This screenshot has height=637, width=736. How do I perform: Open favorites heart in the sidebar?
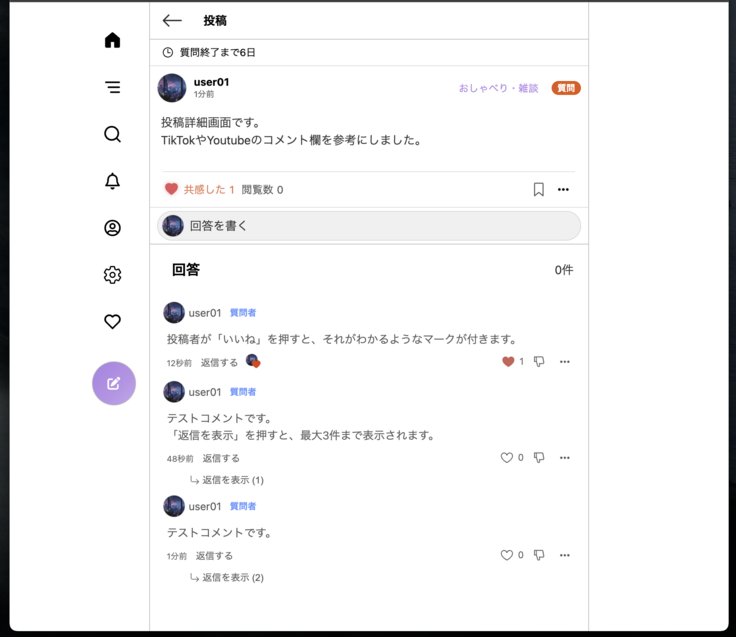(x=112, y=322)
